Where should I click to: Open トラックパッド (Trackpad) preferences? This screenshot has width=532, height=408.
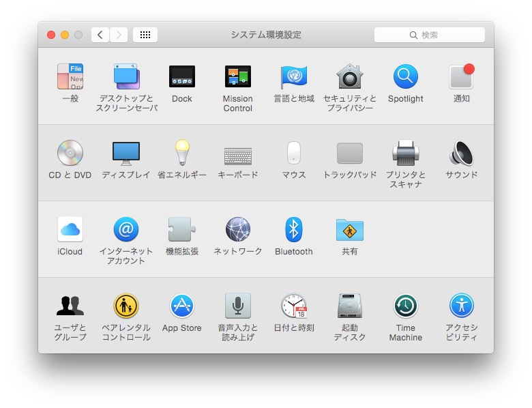click(349, 153)
